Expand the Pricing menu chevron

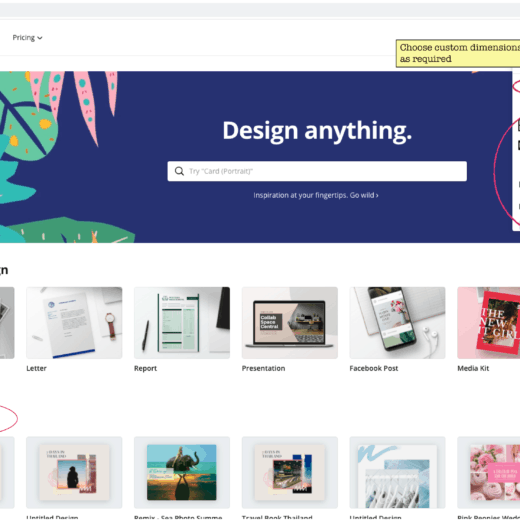click(x=40, y=38)
